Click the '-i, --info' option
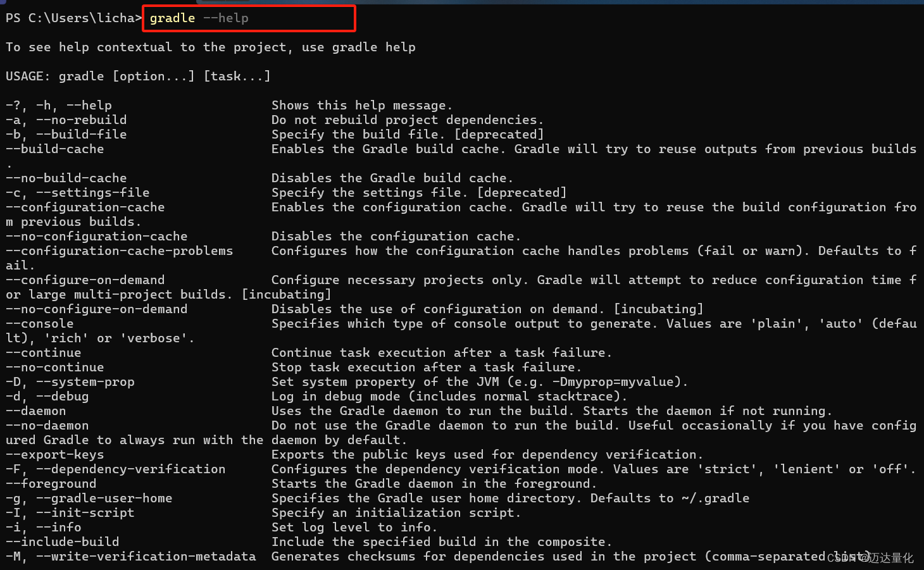 pos(44,528)
